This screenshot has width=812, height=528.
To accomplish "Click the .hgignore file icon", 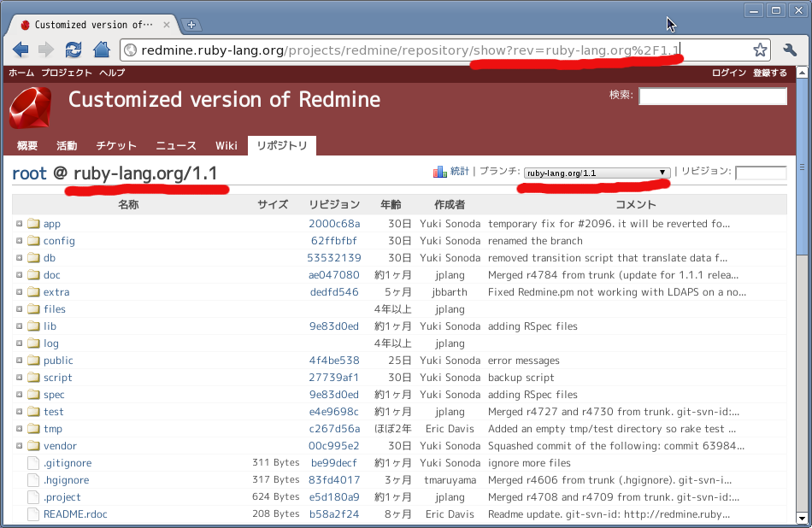I will 33,479.
